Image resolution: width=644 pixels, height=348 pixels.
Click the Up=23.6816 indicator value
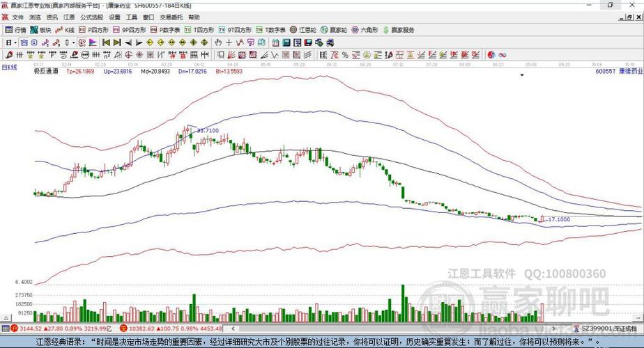(x=118, y=71)
